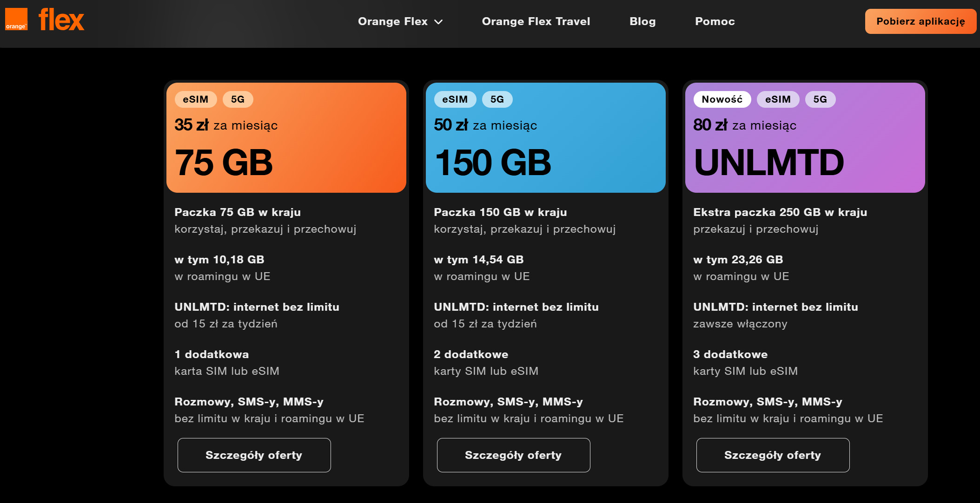
Task: Click the '80 zł za miesiąc' price text
Action: [x=745, y=125]
